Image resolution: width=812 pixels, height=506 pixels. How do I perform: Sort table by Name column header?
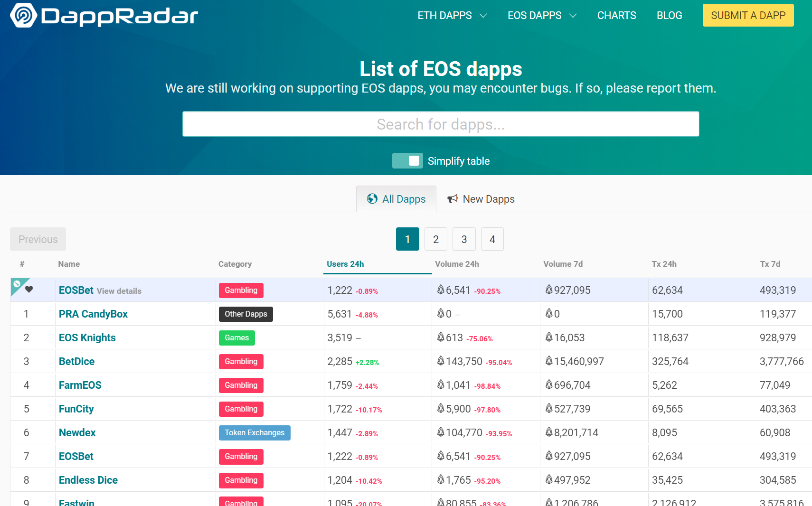(69, 264)
